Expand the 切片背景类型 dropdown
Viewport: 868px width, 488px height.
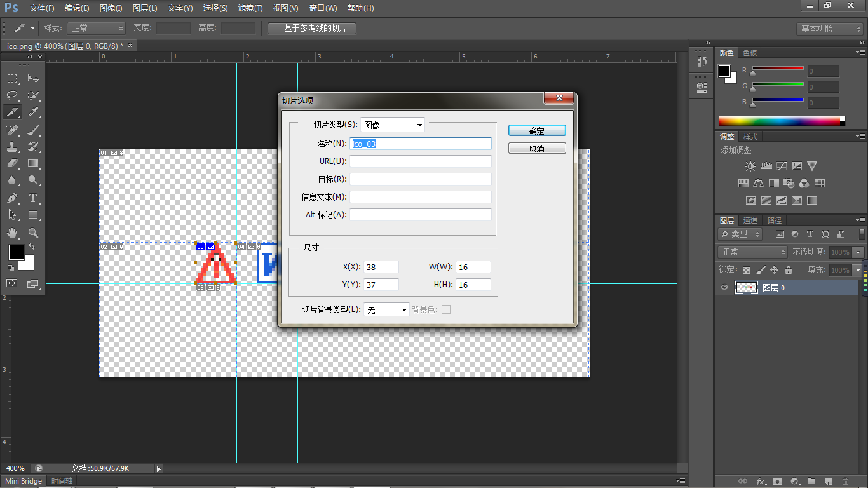tap(386, 310)
